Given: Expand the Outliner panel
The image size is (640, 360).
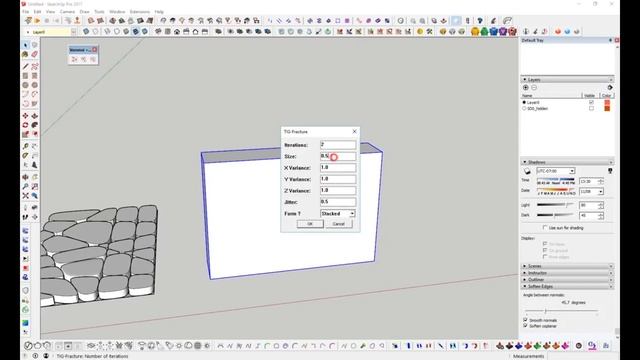Looking at the screenshot, I should pos(567,280).
